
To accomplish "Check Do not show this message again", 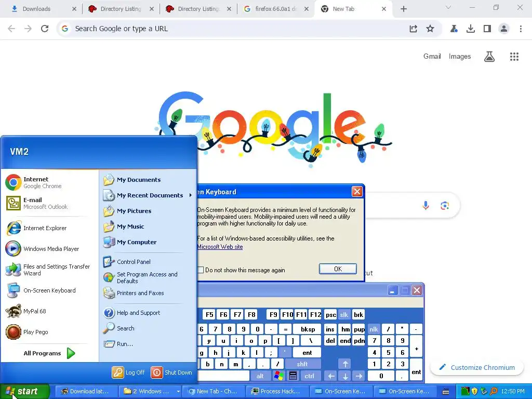I will coord(201,270).
